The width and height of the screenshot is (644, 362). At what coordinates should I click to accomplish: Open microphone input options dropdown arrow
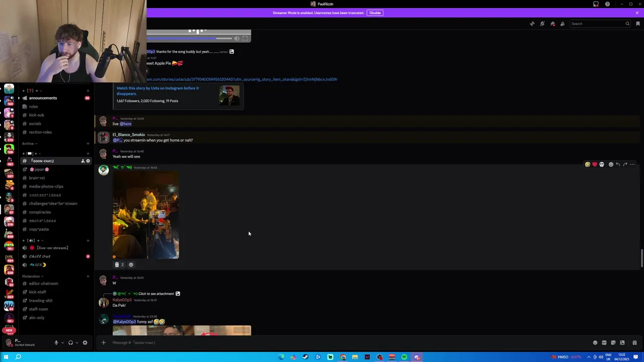click(62, 342)
